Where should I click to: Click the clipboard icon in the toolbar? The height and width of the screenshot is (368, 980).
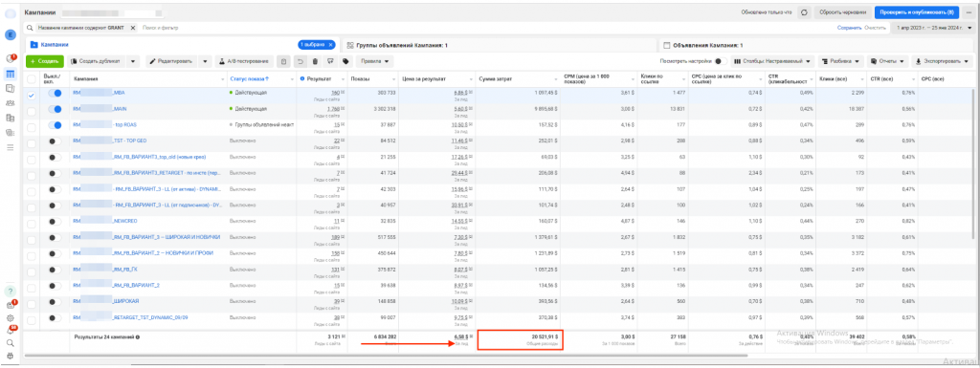point(284,61)
